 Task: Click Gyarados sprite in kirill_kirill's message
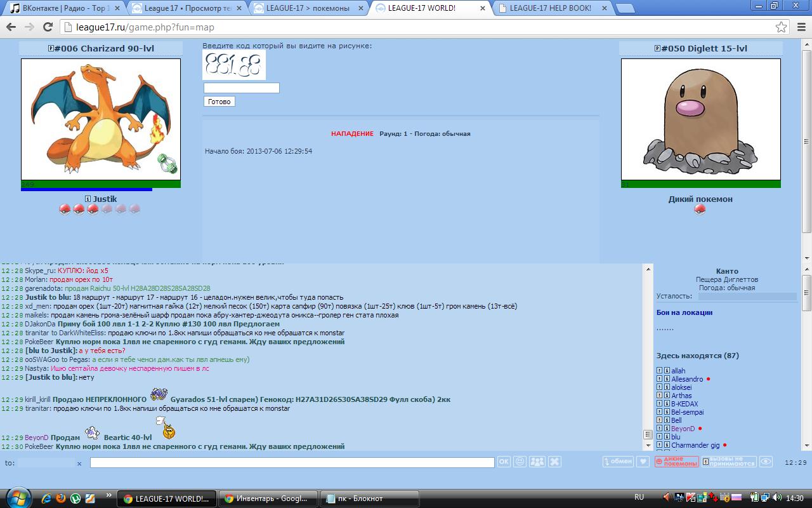159,394
